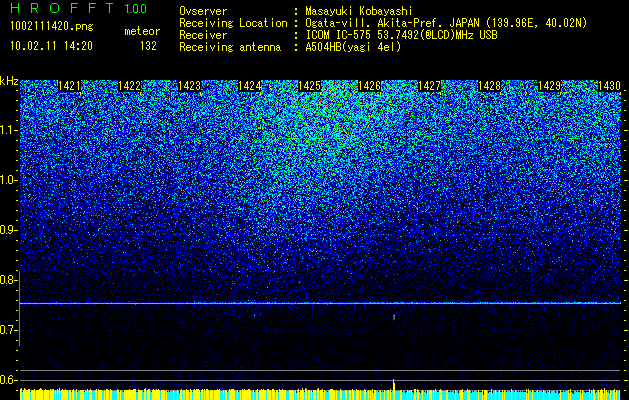Click time marker 1425
Screen dimensions: 629x400
[310, 86]
